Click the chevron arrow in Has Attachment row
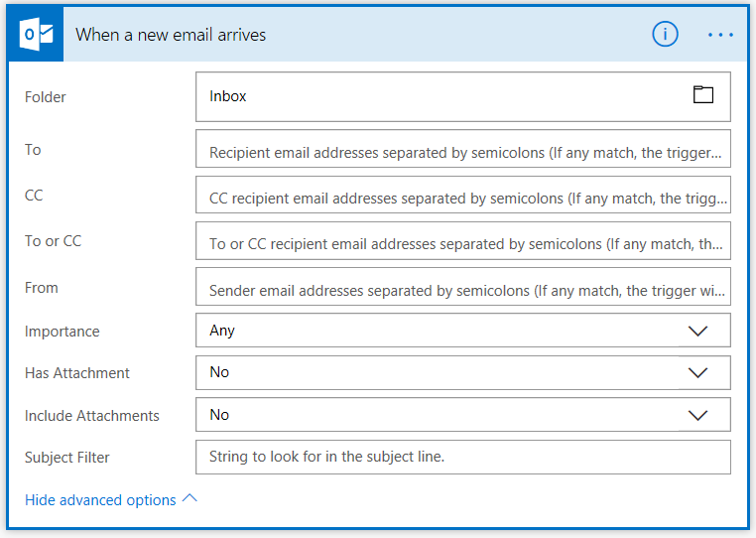756x538 pixels. coord(698,373)
